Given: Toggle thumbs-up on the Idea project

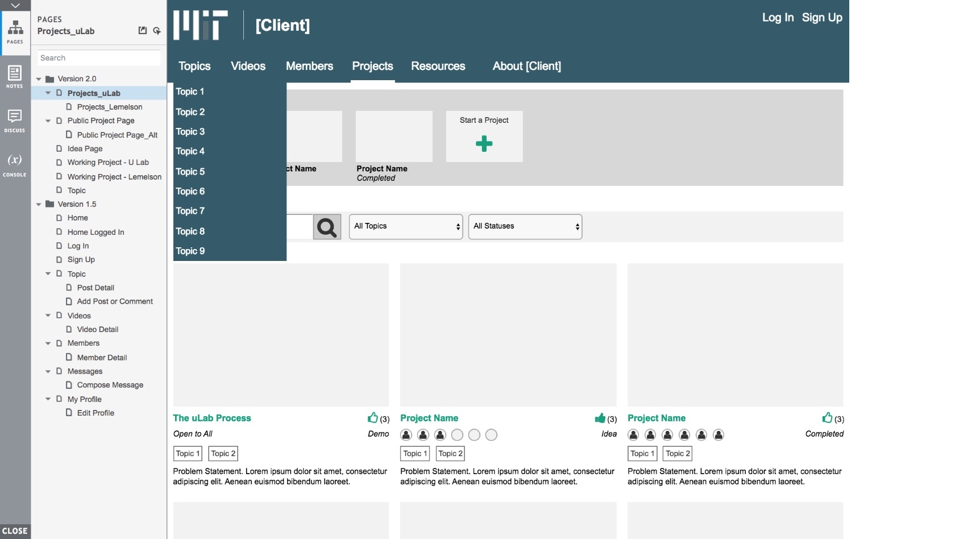Looking at the screenshot, I should pos(600,418).
